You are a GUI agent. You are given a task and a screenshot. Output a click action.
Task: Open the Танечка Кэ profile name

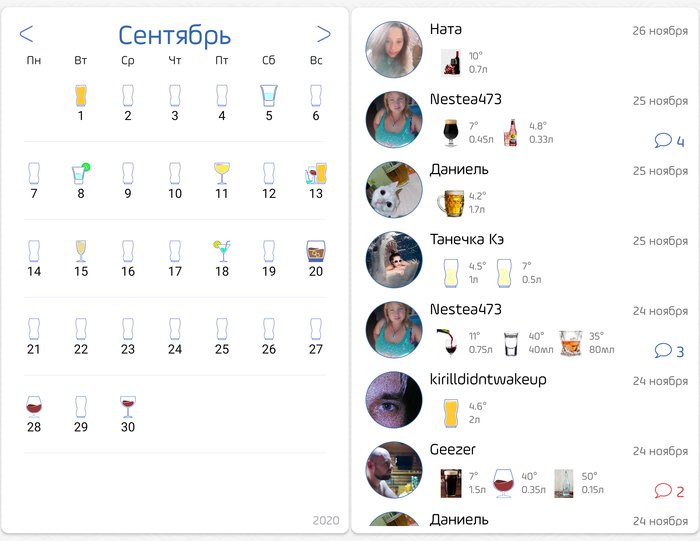[467, 240]
